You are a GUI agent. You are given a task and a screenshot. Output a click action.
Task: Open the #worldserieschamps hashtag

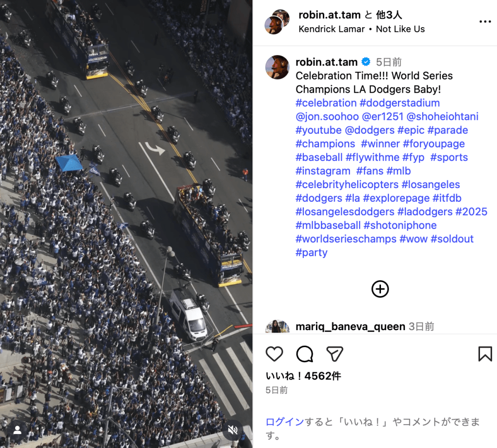point(346,239)
